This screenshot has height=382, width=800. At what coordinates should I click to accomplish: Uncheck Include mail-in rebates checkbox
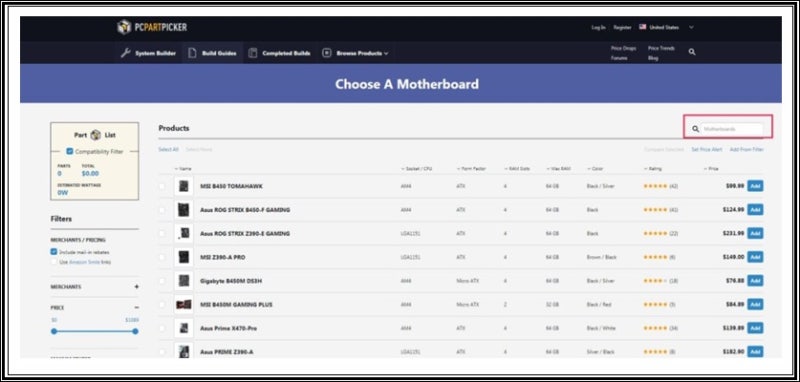pos(54,251)
